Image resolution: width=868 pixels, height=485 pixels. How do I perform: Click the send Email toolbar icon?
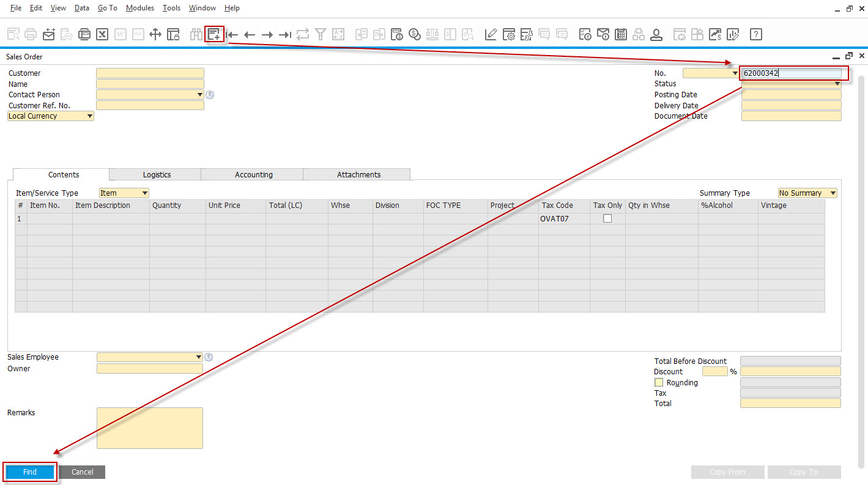[x=48, y=34]
